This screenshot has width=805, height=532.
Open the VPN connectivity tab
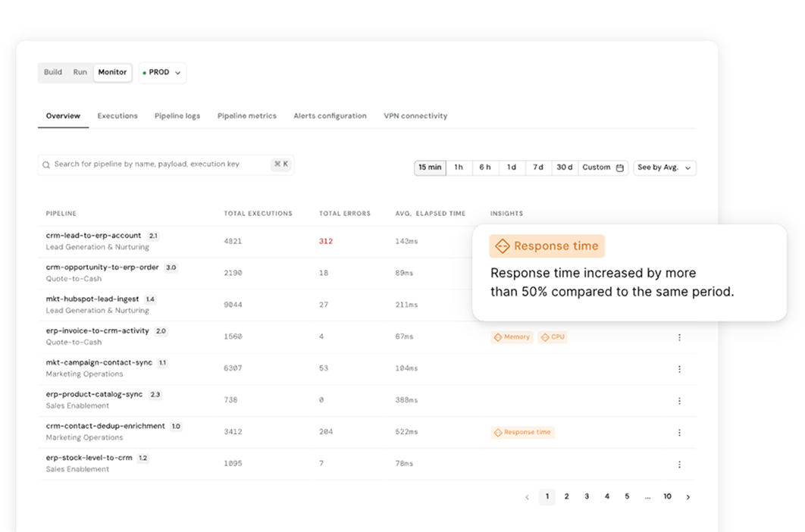click(x=416, y=116)
